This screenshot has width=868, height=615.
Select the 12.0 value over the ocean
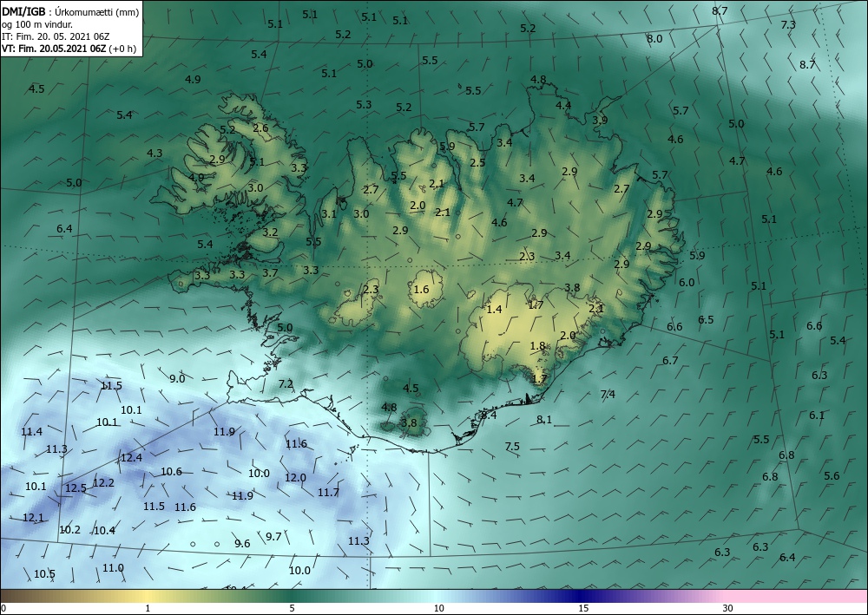tap(295, 477)
